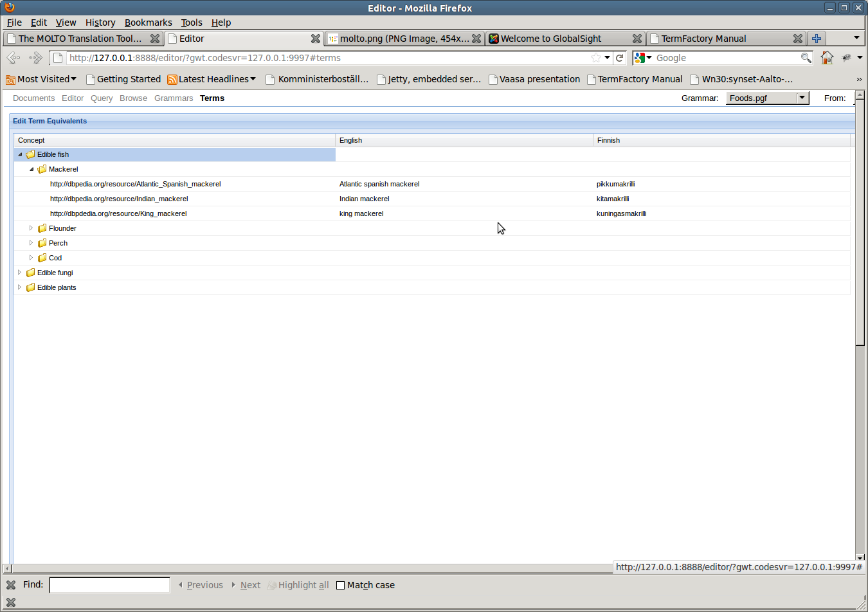Viewport: 868px width, 612px height.
Task: Click the Google search magnifier icon
Action: (806, 58)
